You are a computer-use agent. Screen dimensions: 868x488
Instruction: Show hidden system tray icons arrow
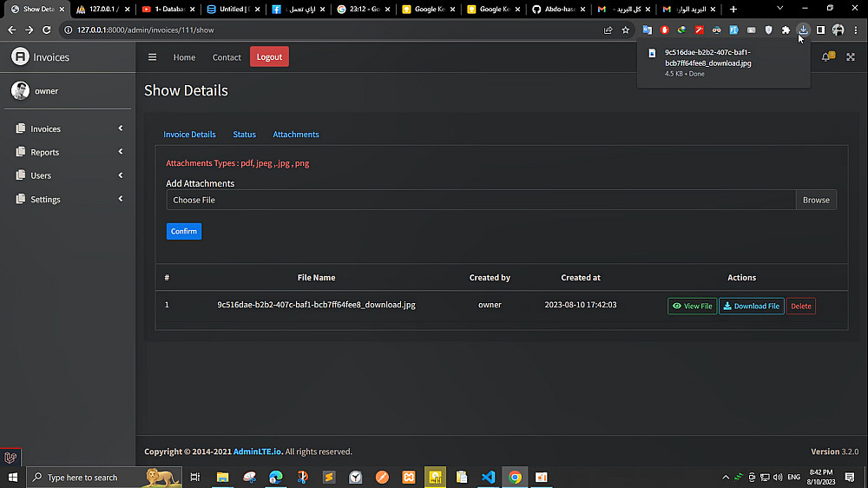[x=726, y=477]
